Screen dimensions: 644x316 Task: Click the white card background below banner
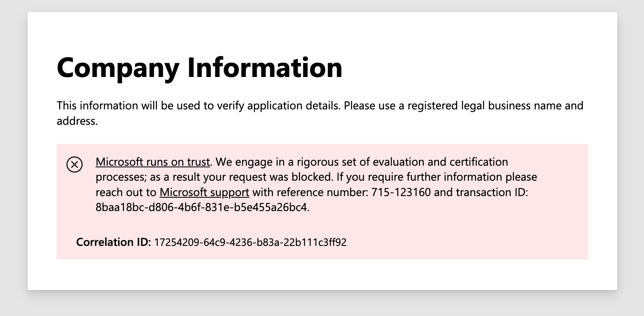pos(322,275)
